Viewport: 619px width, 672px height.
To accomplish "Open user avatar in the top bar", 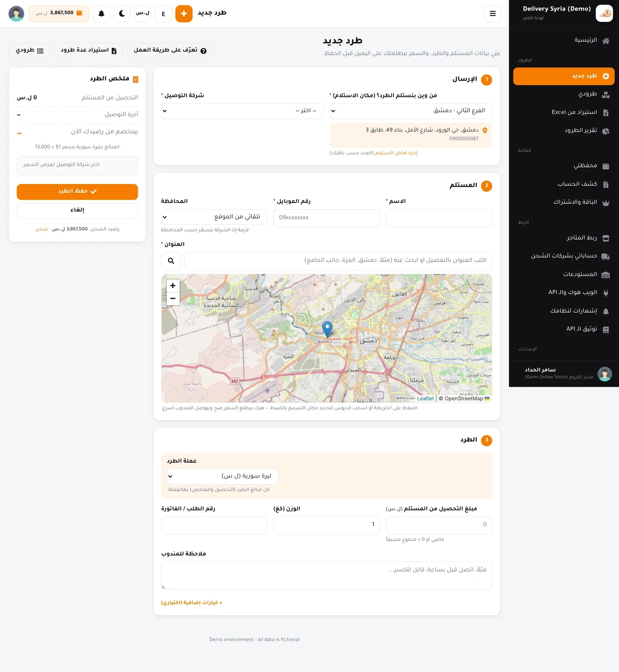I will pyautogui.click(x=16, y=14).
